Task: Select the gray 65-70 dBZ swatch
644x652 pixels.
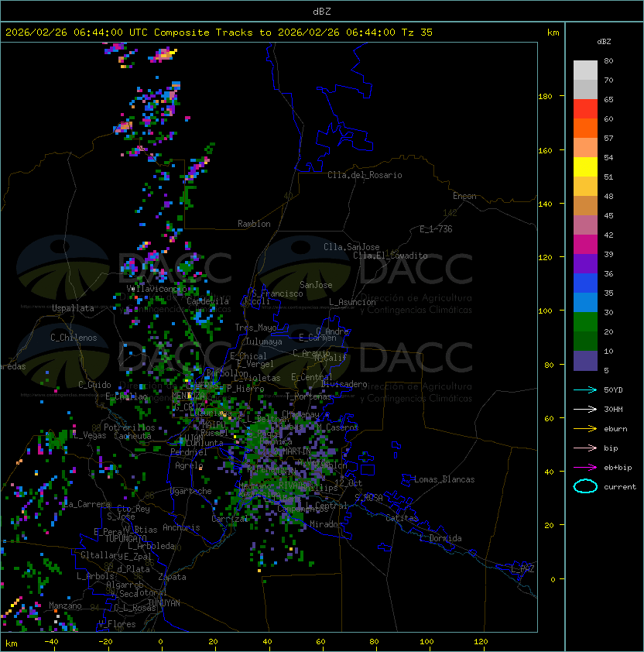Action: tap(585, 89)
